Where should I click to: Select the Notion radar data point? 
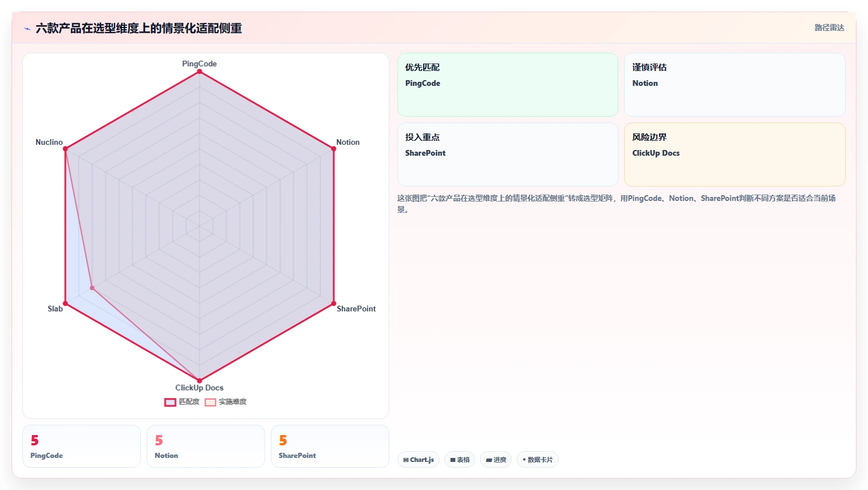334,149
